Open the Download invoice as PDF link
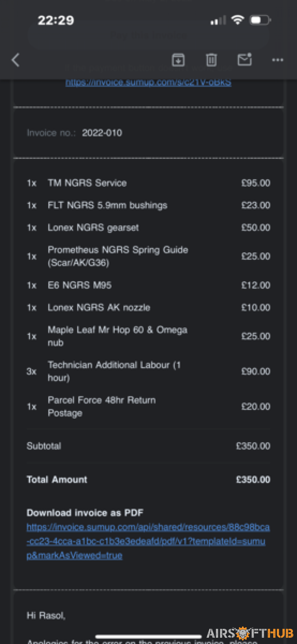 point(148,541)
